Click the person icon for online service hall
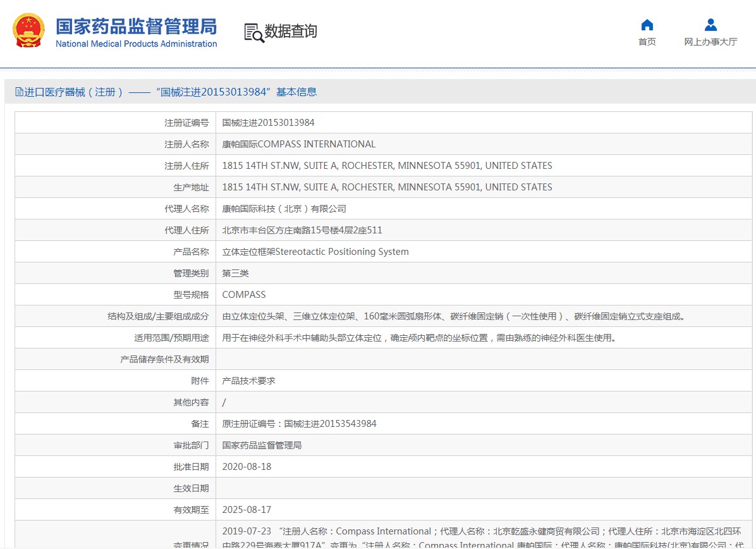756x549 pixels. coord(710,25)
